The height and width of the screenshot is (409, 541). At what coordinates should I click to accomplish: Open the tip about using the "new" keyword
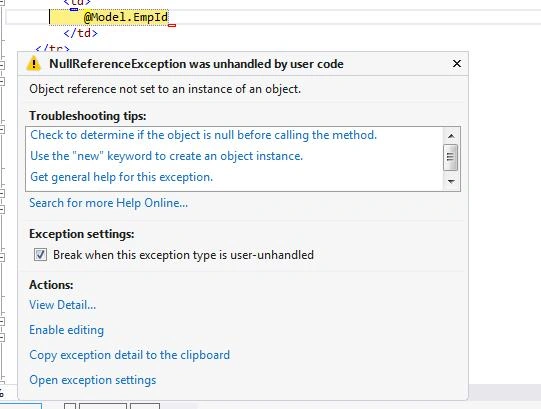point(166,156)
